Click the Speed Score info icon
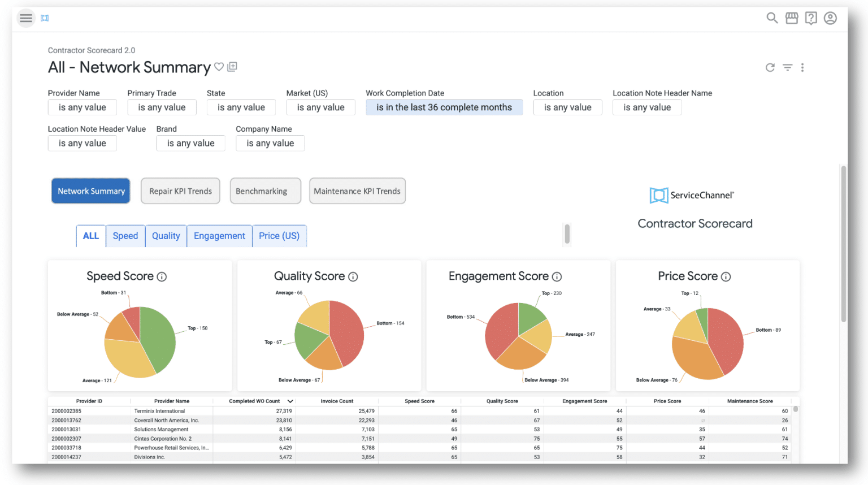868x485 pixels. pyautogui.click(x=162, y=277)
